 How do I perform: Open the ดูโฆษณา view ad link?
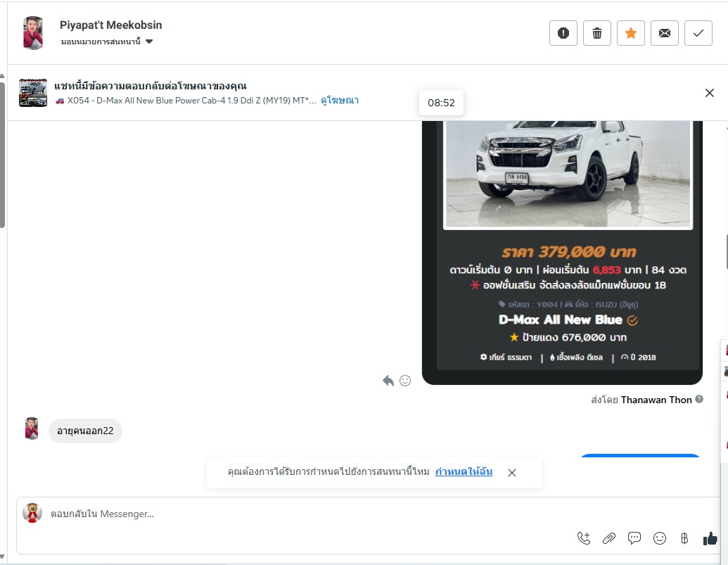[x=340, y=101]
